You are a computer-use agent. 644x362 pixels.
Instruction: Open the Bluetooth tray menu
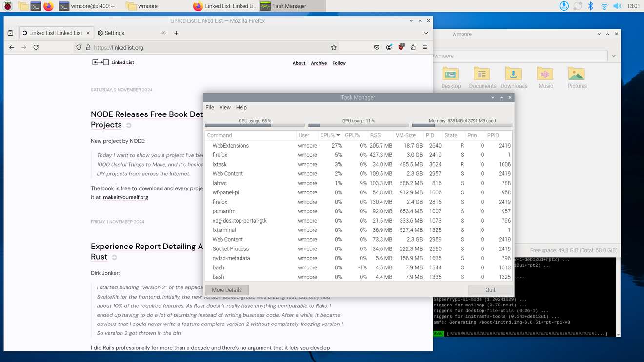click(x=590, y=6)
